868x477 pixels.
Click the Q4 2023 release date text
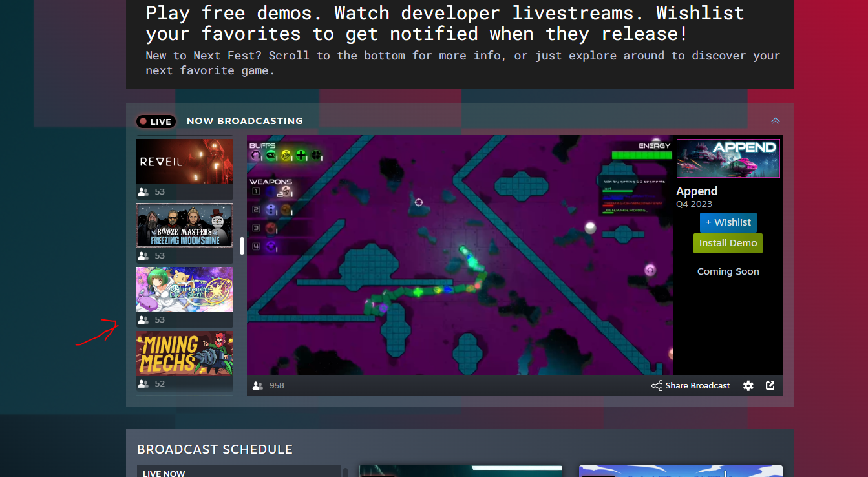tap(694, 204)
